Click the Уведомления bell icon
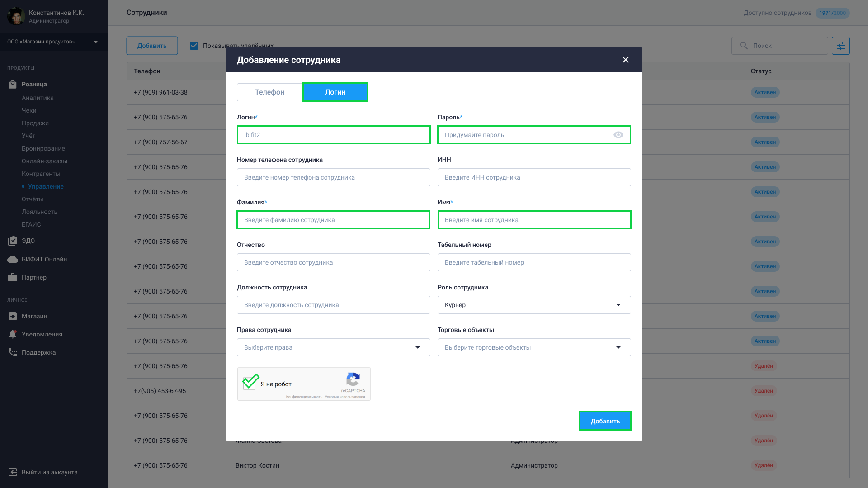Screen dimensions: 868x488 [13, 334]
